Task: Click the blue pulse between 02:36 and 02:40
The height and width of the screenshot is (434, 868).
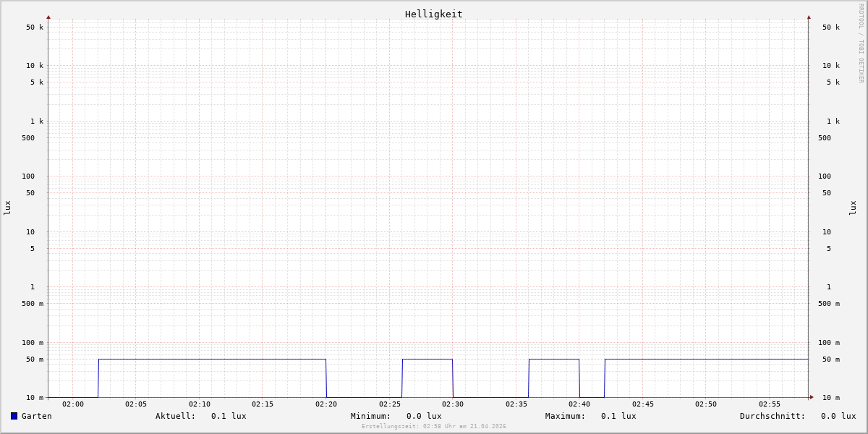Action: (554, 359)
